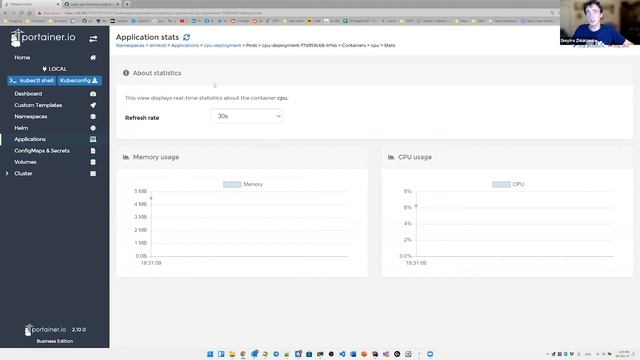Switch to the first Portainer browser tab
Image resolution: width=640 pixels, height=360 pixels.
pos(31,4)
